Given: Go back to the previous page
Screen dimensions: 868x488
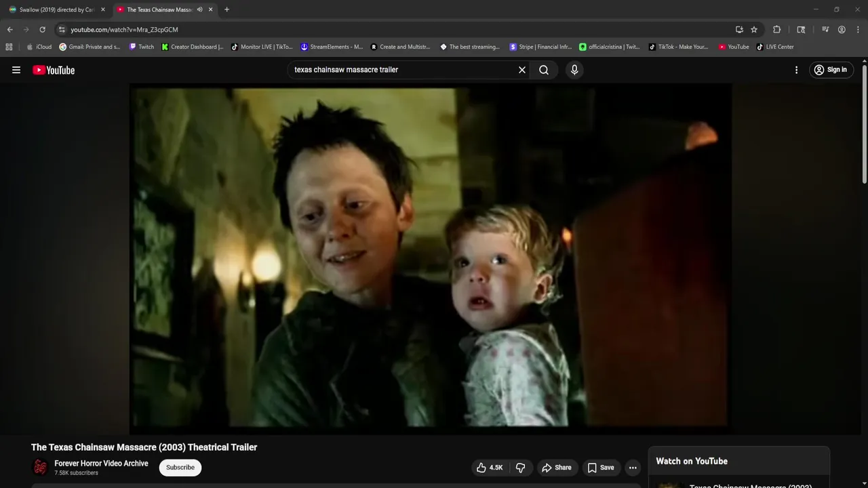Looking at the screenshot, I should (9, 30).
